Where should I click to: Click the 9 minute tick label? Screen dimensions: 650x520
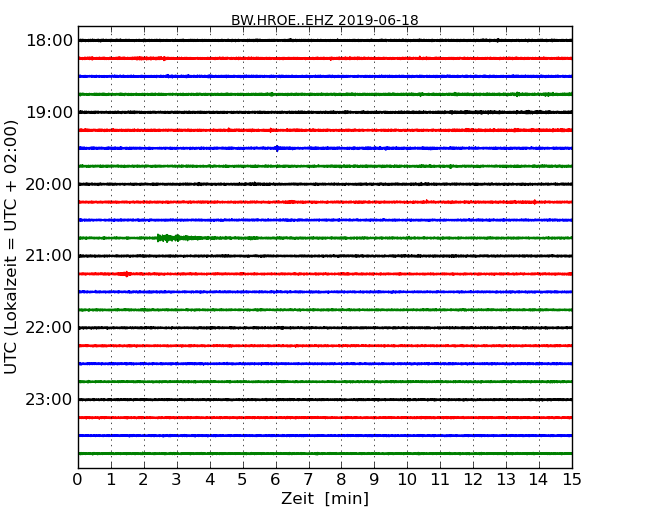[x=374, y=480]
